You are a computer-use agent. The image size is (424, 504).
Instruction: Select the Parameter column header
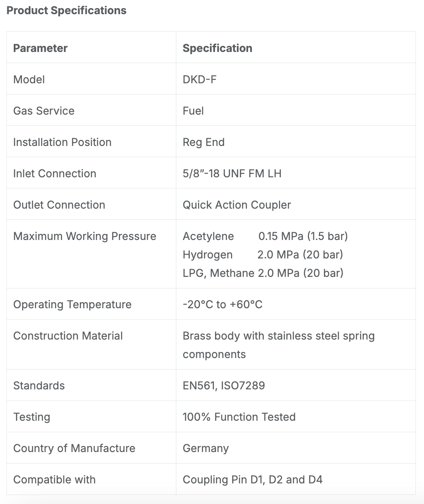point(40,48)
